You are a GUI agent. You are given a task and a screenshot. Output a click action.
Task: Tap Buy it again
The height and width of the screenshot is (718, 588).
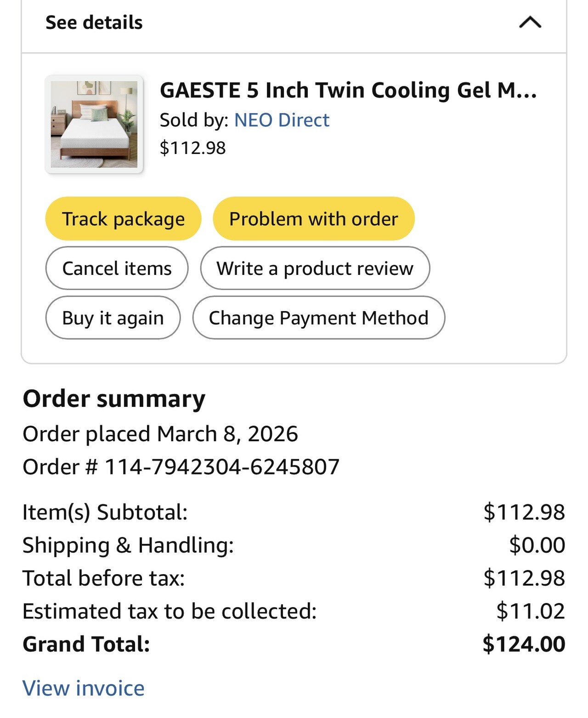[x=113, y=318]
